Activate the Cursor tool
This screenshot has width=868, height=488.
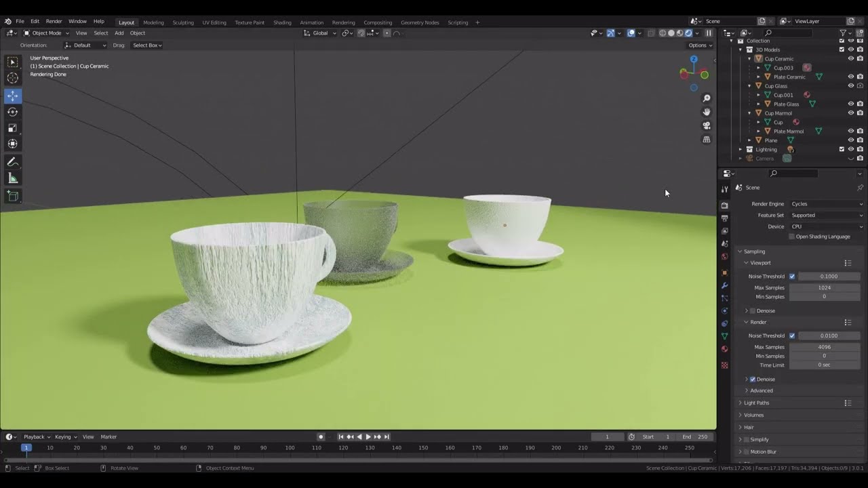(x=12, y=78)
